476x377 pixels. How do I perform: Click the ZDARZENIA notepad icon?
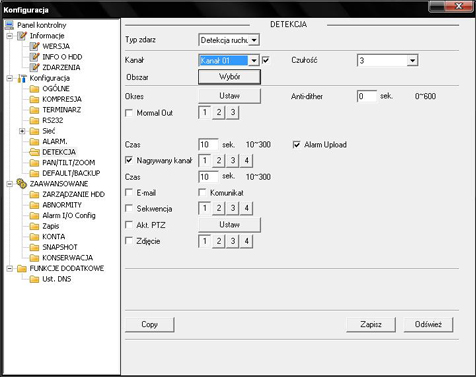click(x=34, y=67)
